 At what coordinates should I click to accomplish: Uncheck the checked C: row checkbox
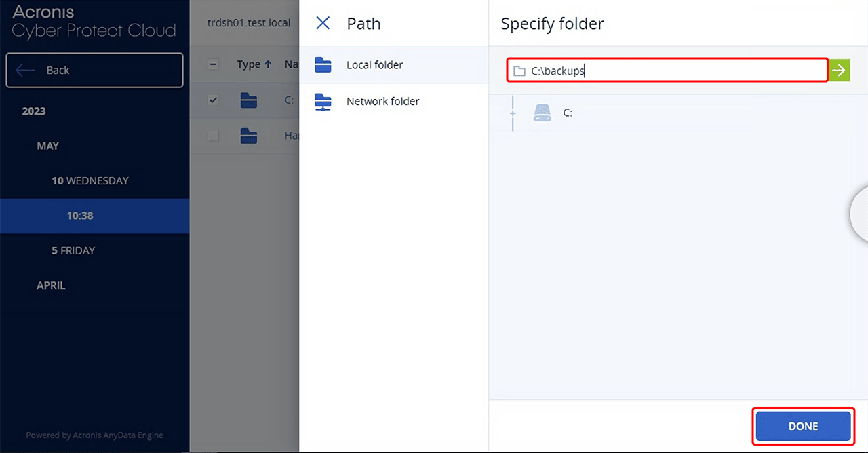pos(214,100)
